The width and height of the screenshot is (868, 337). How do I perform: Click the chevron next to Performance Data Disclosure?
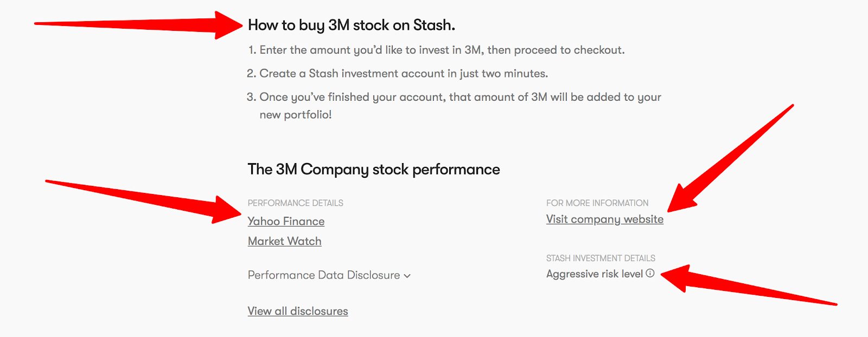pyautogui.click(x=407, y=276)
